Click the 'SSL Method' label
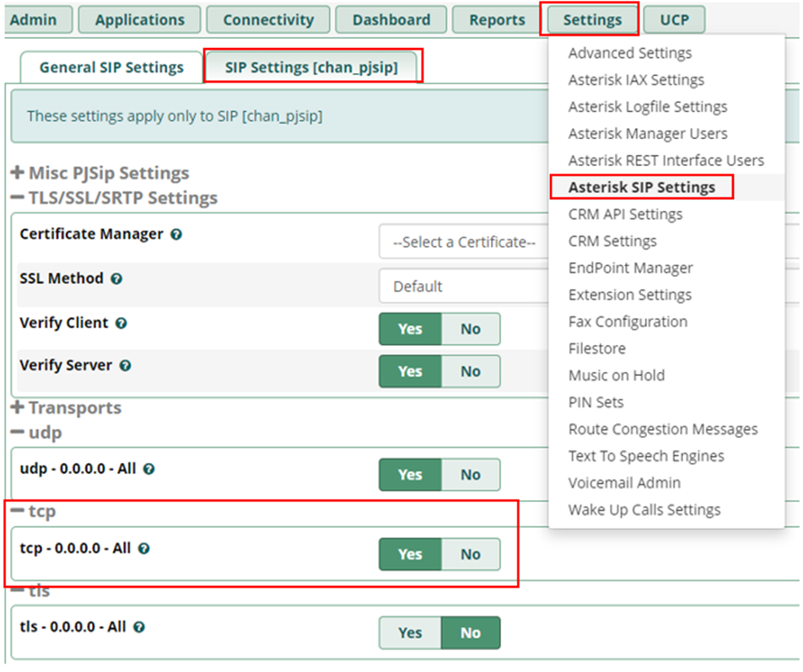803x672 pixels. [x=62, y=279]
